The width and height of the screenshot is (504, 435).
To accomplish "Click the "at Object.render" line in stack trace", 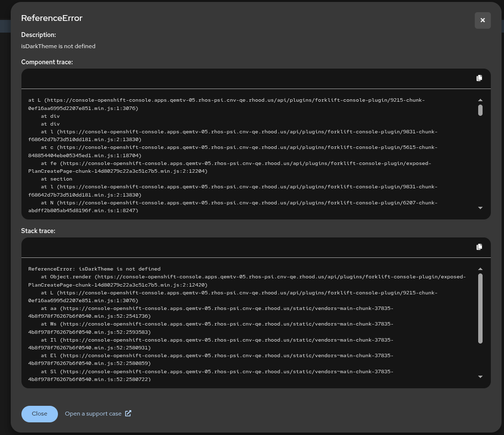I will (x=68, y=277).
